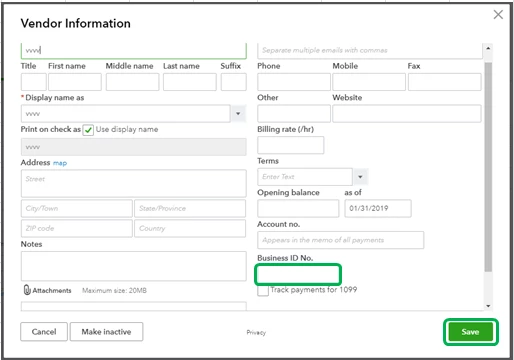
Task: Uncheck Use display name checkbox
Action: 88,130
